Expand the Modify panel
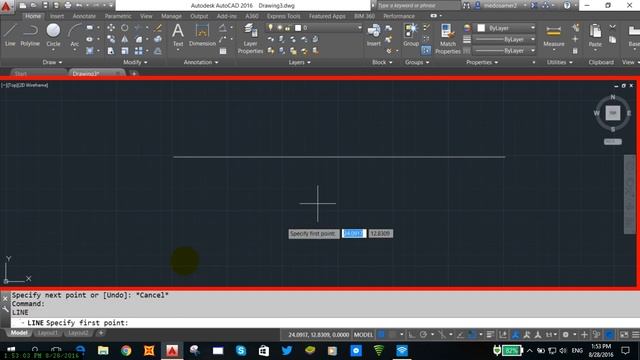Image resolution: width=640 pixels, height=360 pixels. point(135,62)
